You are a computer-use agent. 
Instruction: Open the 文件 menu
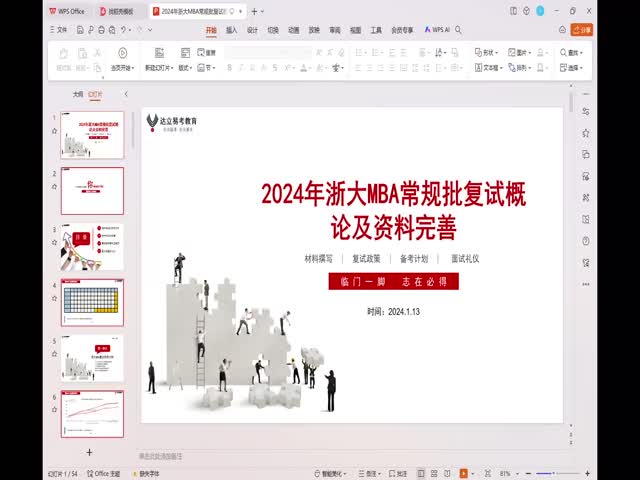pyautogui.click(x=58, y=30)
